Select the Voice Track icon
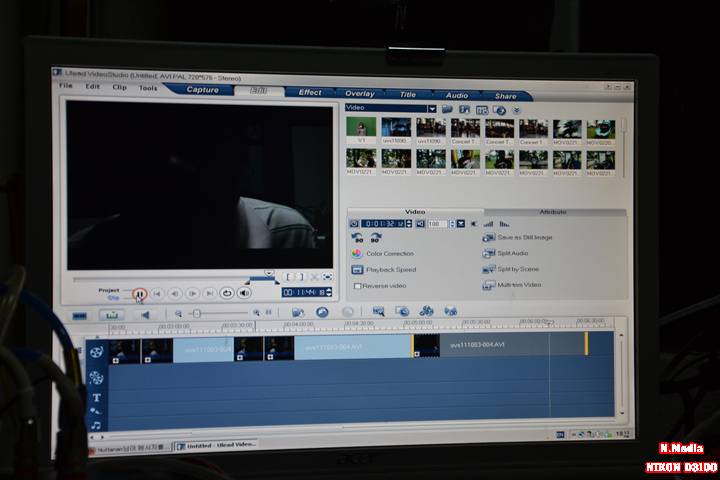 [x=96, y=411]
